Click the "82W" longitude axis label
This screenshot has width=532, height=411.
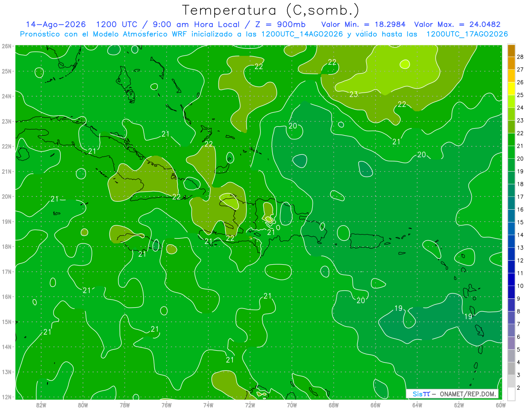(x=41, y=405)
